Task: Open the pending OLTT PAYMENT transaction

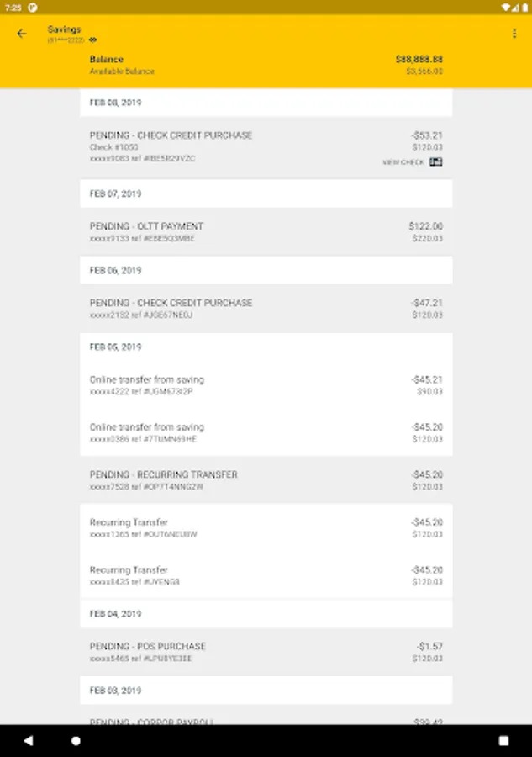Action: click(x=266, y=232)
